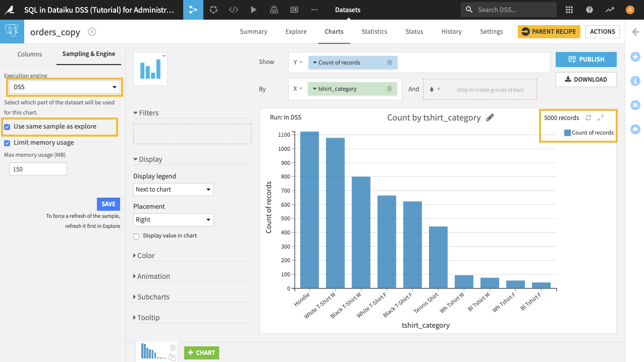Open the Execution engine DSS dropdown
Screen dimensions: 644x362
[x=65, y=87]
